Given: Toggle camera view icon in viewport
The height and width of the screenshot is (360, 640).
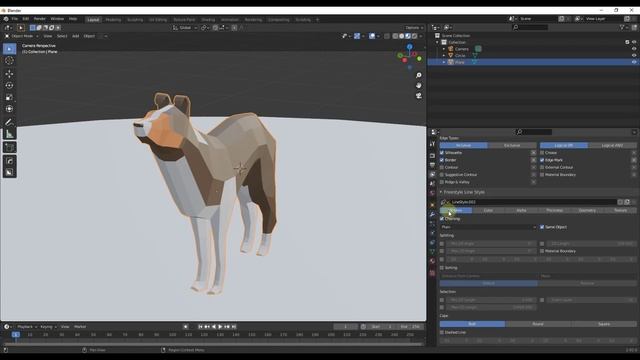Looking at the screenshot, I should [418, 96].
